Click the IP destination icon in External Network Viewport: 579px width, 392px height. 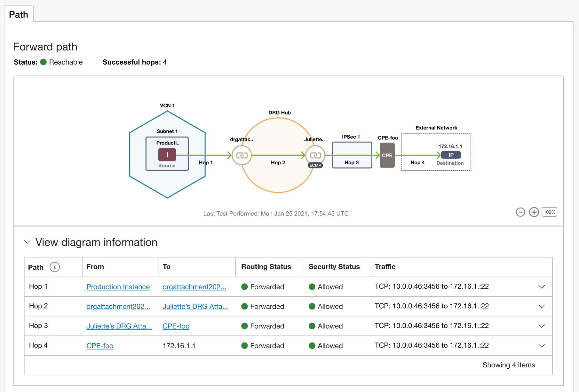pyautogui.click(x=451, y=155)
